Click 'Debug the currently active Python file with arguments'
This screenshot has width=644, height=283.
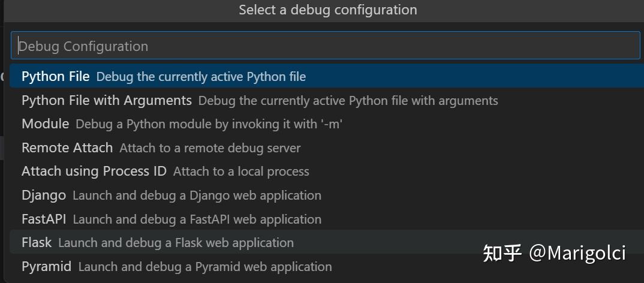click(x=348, y=101)
